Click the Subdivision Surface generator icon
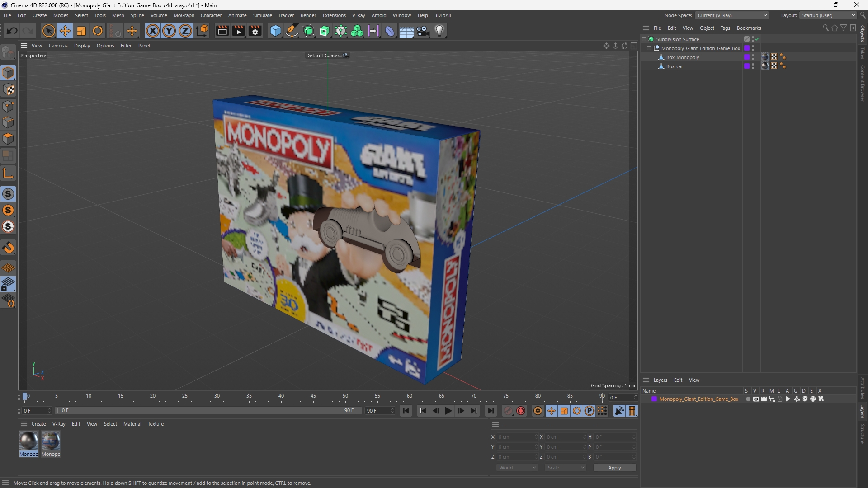The height and width of the screenshot is (488, 868). coord(308,31)
